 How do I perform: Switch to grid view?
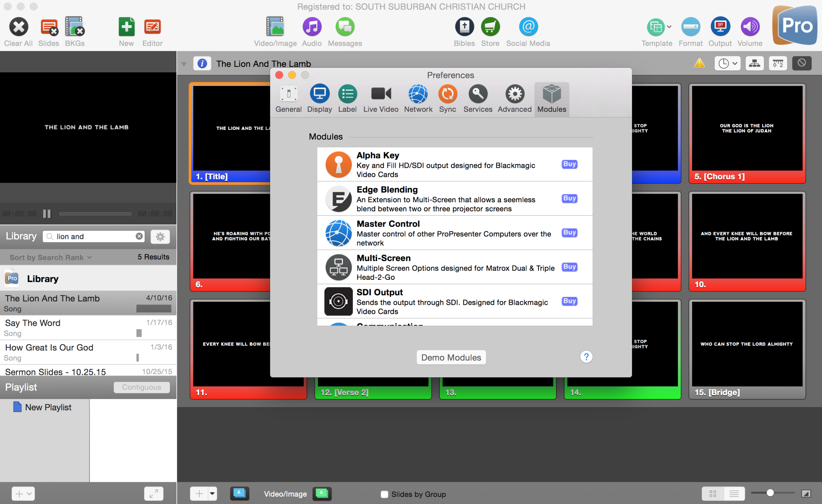click(x=713, y=493)
